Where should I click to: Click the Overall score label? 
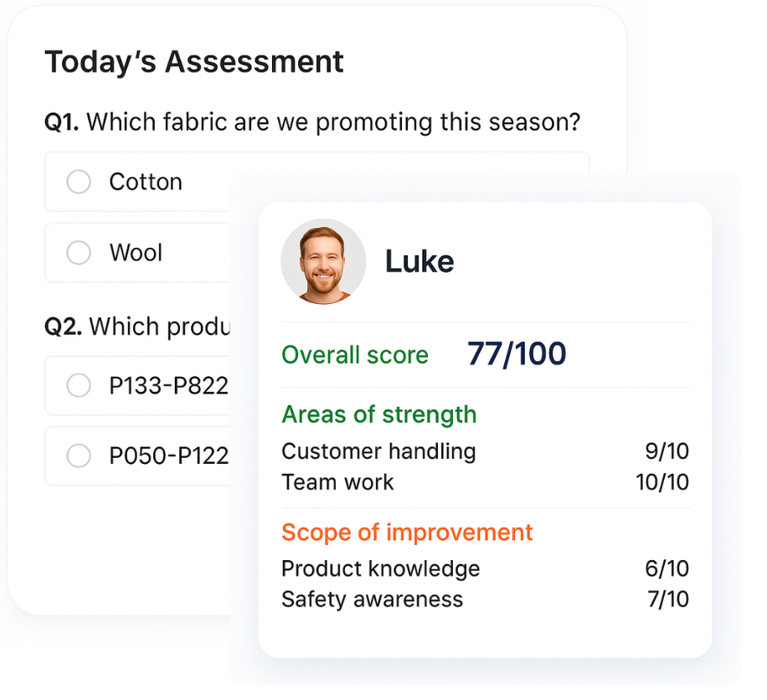tap(355, 355)
